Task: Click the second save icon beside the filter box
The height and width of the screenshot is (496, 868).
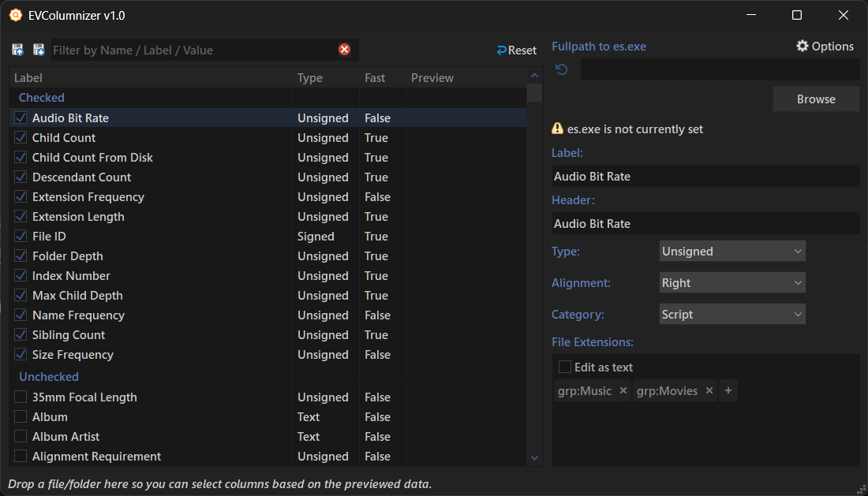Action: click(x=39, y=50)
